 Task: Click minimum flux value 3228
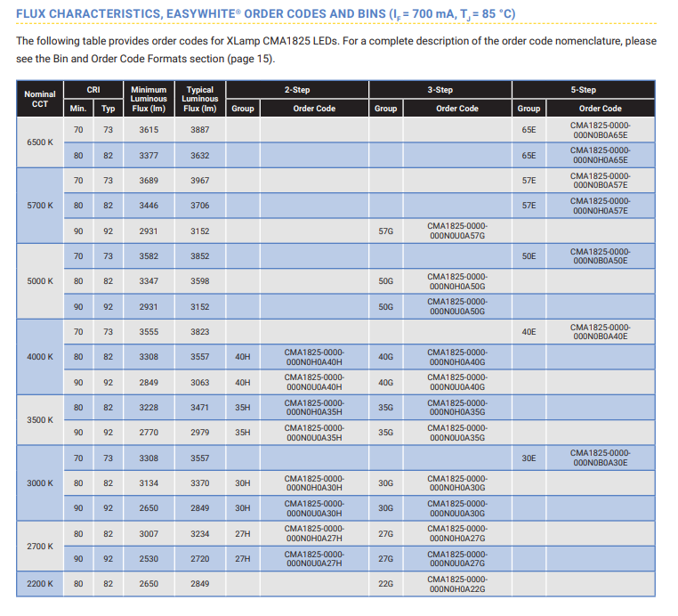pos(149,408)
